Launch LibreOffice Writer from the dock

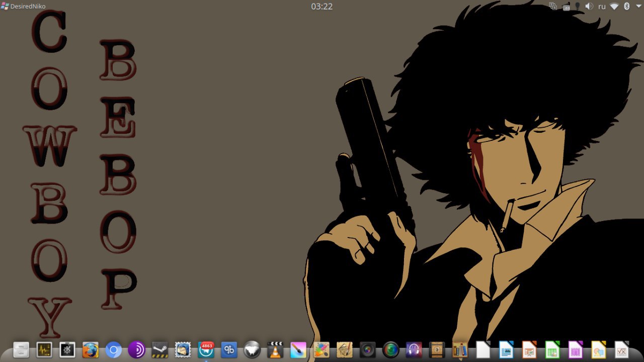[x=506, y=349]
